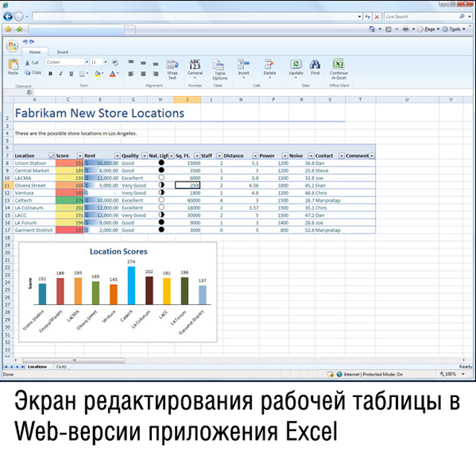Toggle italic formatting

click(61, 74)
